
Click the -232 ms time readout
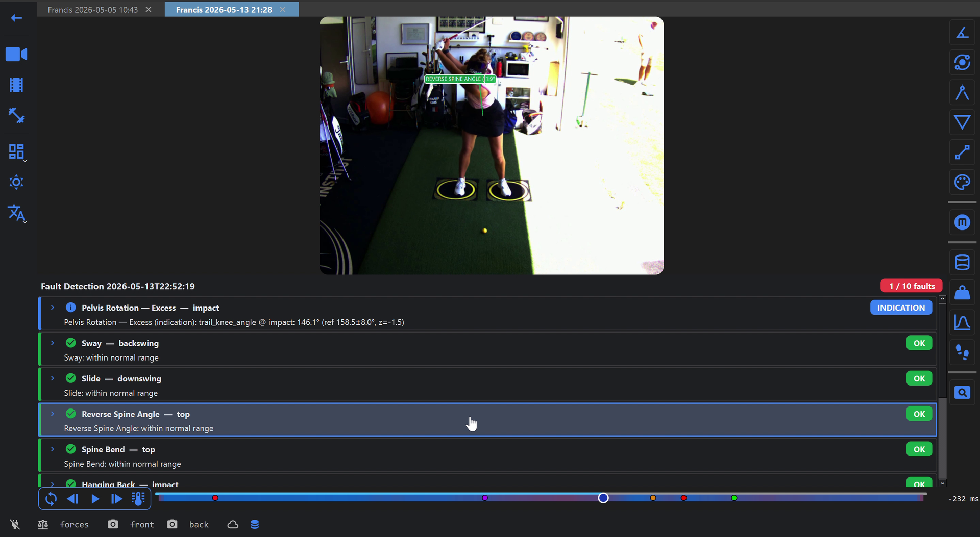coord(963,499)
